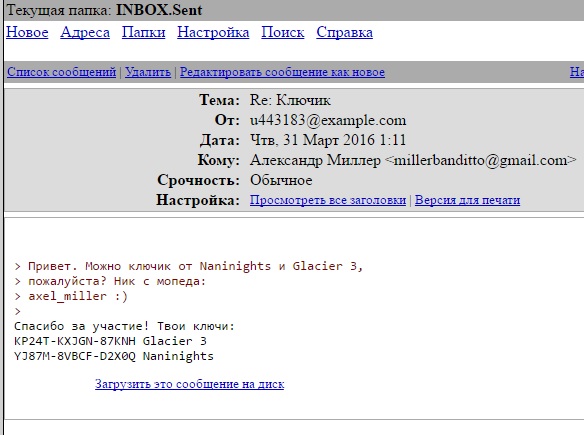Viewport: 584px width, 435px height.
Task: Open Настройка in top navigation menu
Action: click(x=213, y=32)
